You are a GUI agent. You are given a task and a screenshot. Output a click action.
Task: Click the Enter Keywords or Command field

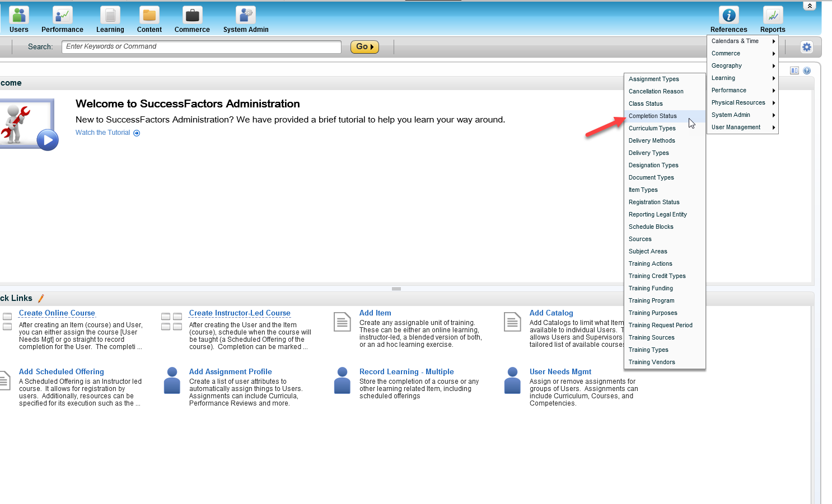pyautogui.click(x=202, y=47)
